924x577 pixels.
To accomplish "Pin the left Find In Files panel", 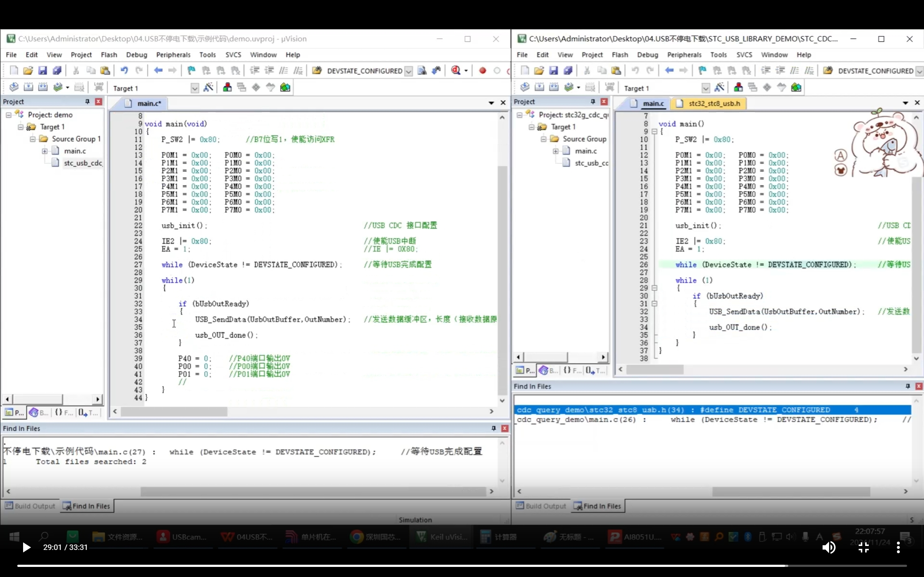I will [493, 429].
